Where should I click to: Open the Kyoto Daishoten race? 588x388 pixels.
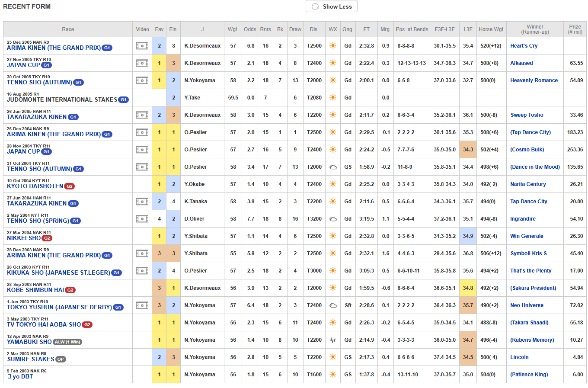coord(35,186)
